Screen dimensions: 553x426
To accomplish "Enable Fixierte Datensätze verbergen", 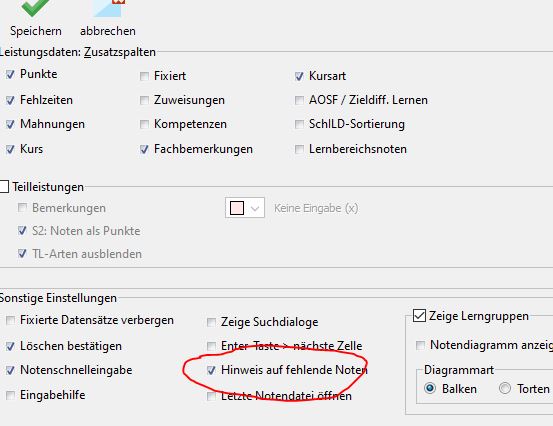I will [x=11, y=320].
